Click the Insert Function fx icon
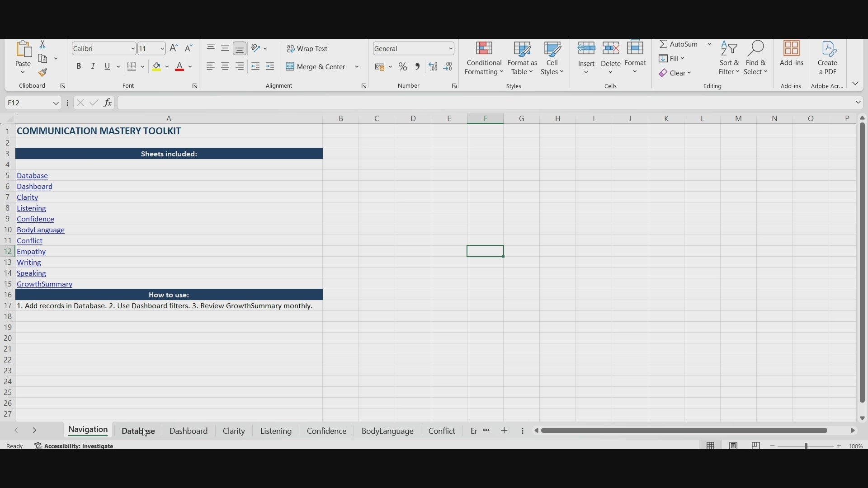The width and height of the screenshot is (868, 488). click(108, 103)
